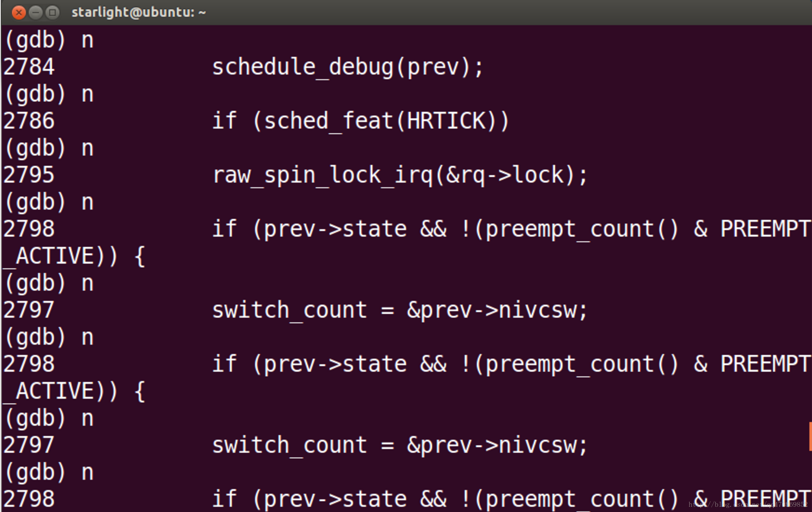Maximize the terminal window
812x512 pixels.
tap(52, 13)
